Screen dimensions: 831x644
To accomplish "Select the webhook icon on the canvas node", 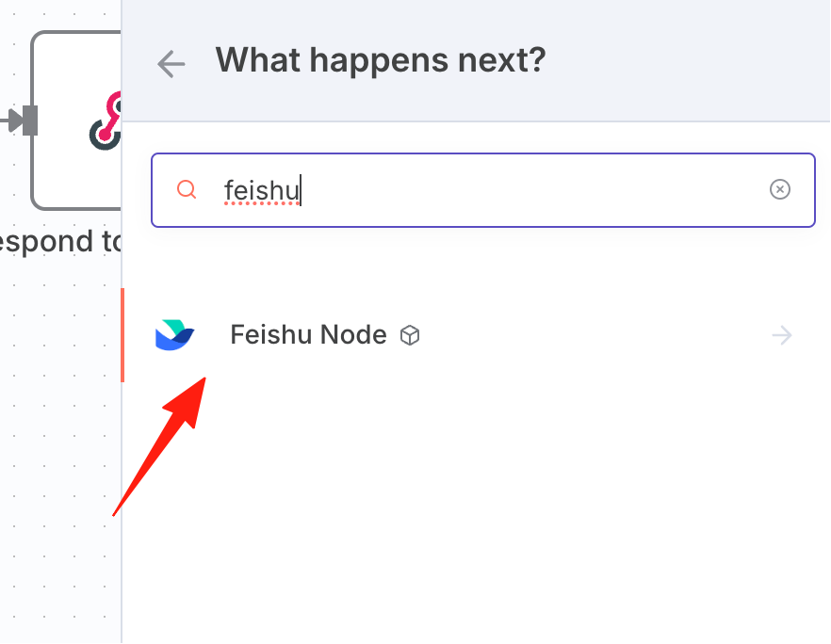I will (105, 121).
